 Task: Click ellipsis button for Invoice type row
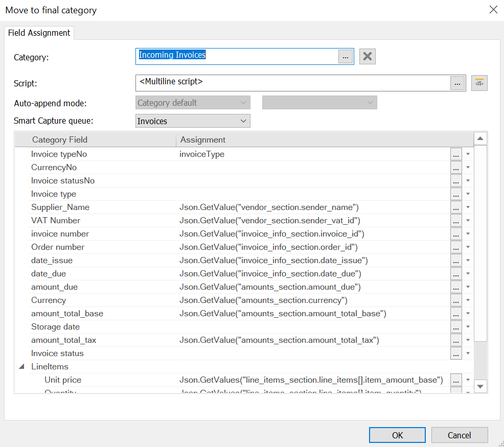(x=456, y=194)
